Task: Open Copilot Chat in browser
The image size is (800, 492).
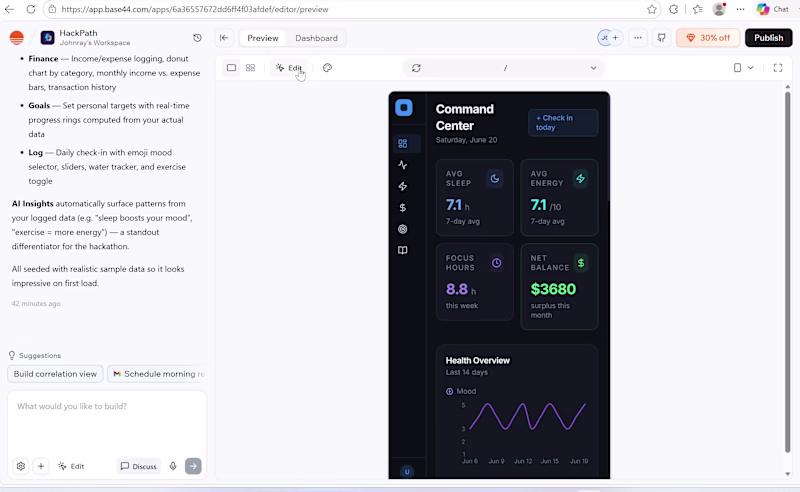Action: click(772, 9)
